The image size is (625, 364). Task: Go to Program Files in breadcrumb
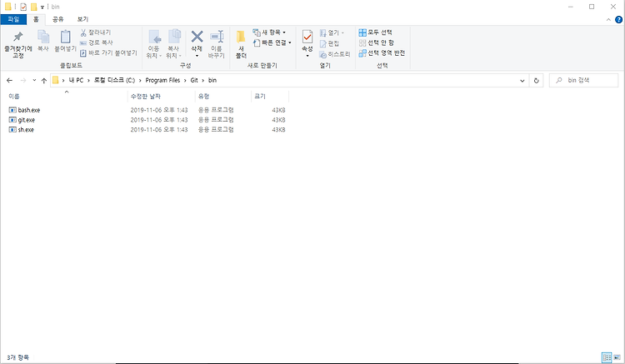pos(162,81)
